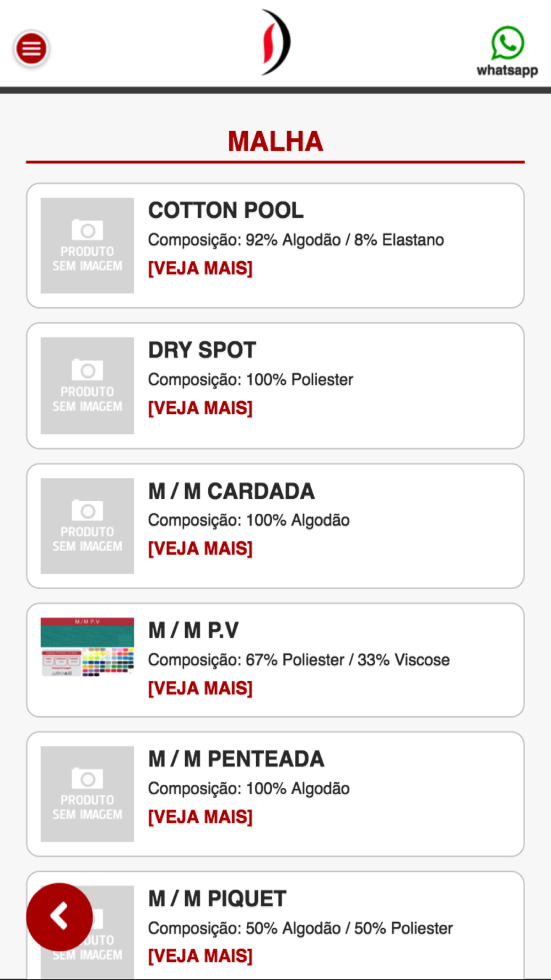This screenshot has height=980, width=551.
Task: Click VEJA MAIS under M / M P.V
Action: [200, 688]
